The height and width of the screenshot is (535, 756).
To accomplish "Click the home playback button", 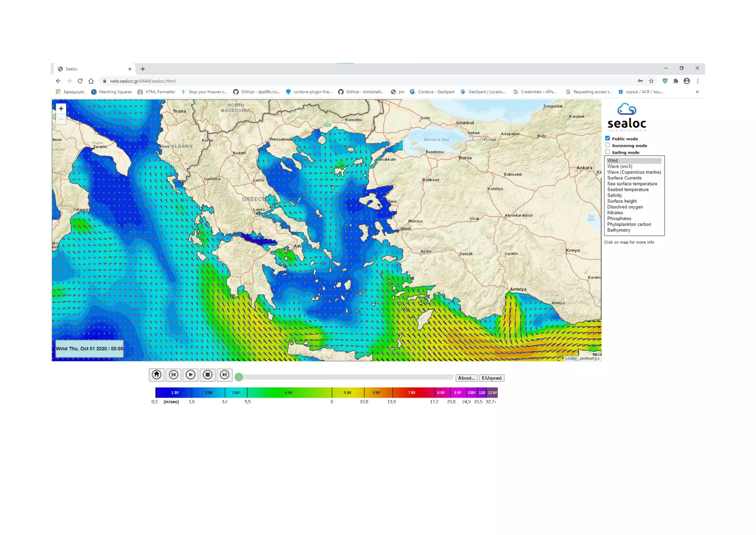I will 157,375.
